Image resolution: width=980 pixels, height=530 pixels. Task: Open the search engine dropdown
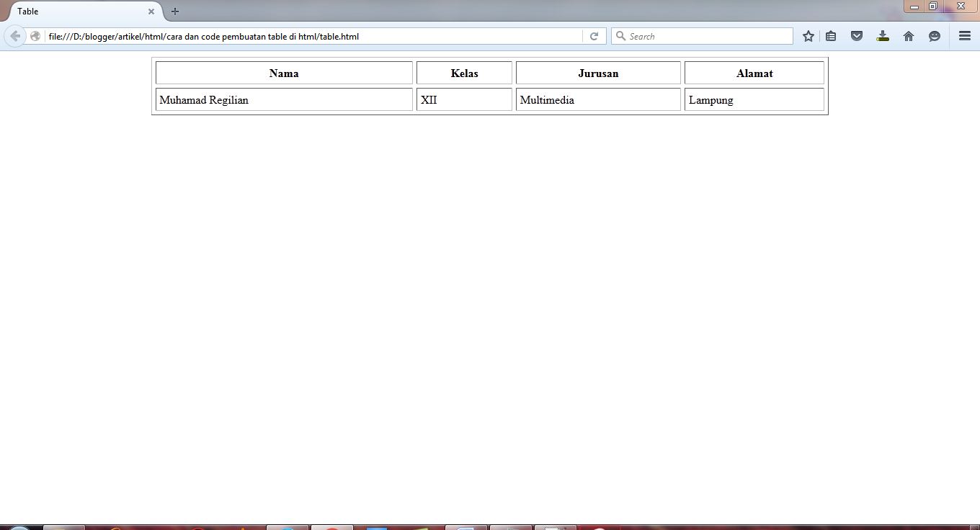pos(620,35)
